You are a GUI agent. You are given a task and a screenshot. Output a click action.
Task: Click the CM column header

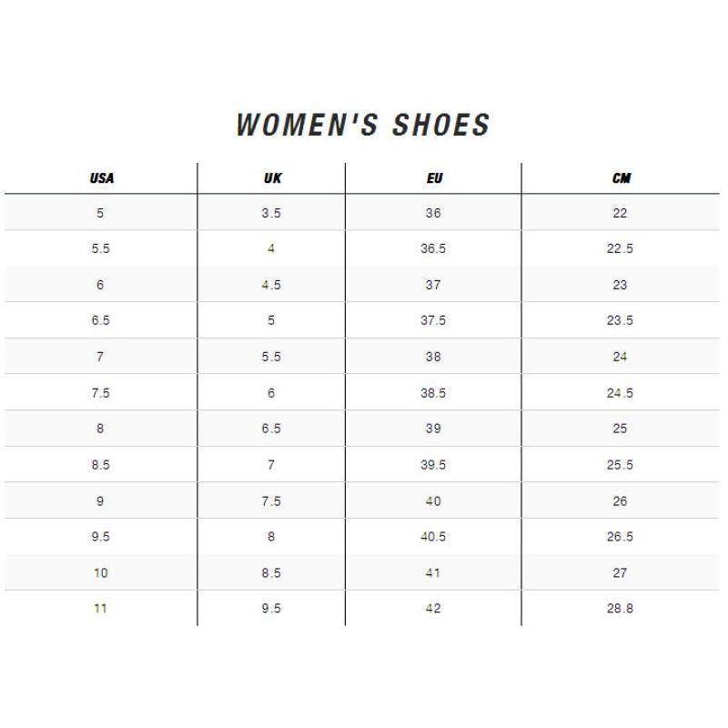pyautogui.click(x=621, y=178)
